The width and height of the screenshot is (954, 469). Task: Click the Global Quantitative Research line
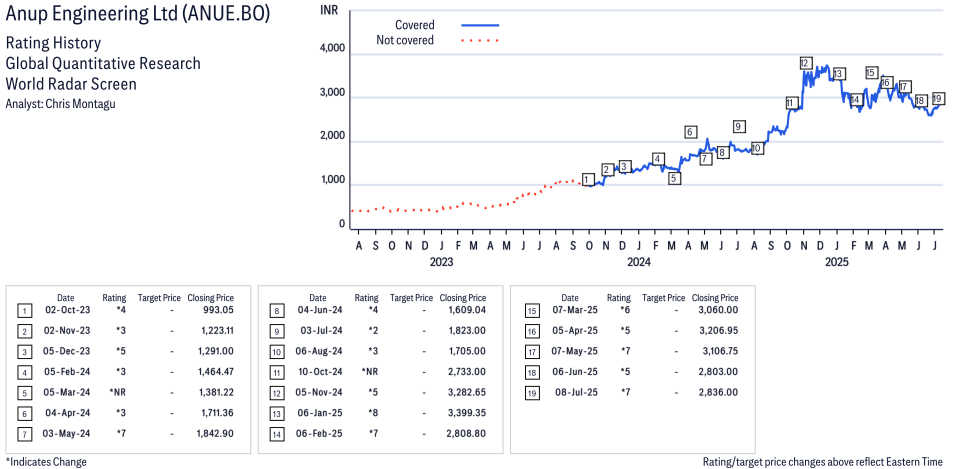(x=103, y=63)
